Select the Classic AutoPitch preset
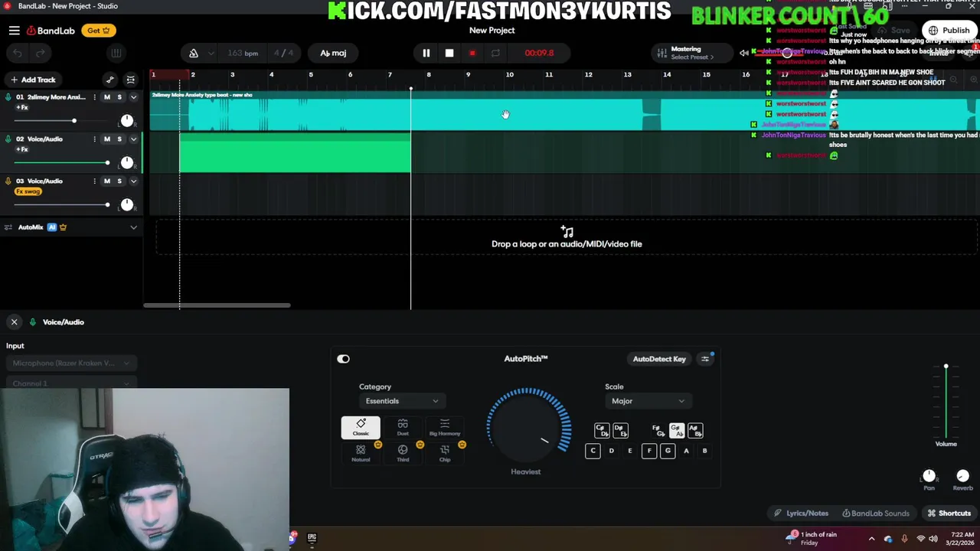This screenshot has width=980, height=551. (361, 428)
